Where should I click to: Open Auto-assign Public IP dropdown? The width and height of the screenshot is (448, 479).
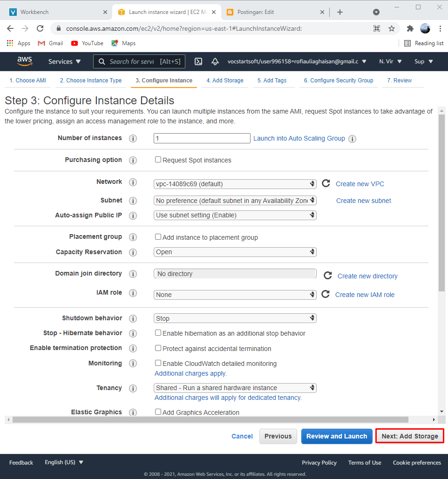point(235,215)
